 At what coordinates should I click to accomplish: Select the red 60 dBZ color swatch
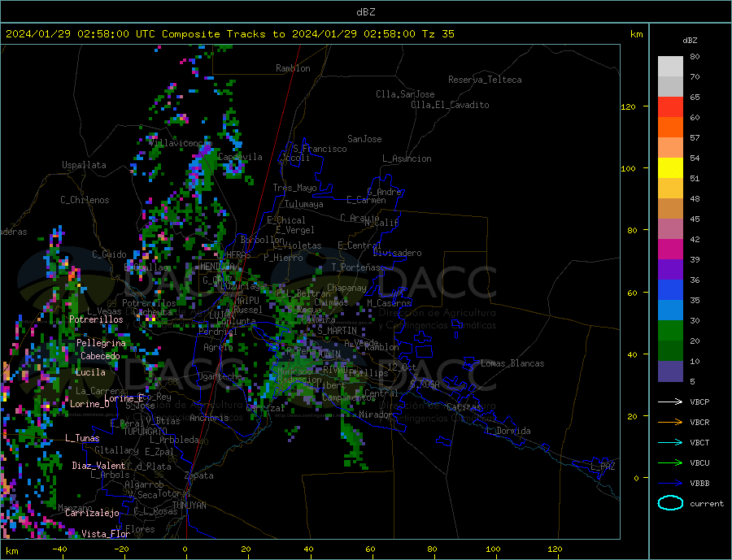(x=670, y=107)
